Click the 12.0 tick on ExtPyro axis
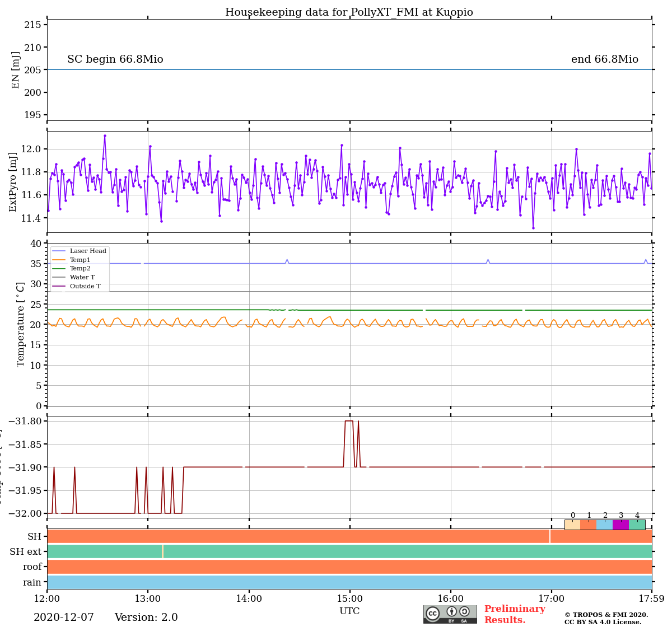The height and width of the screenshot is (627, 672). pyautogui.click(x=31, y=149)
